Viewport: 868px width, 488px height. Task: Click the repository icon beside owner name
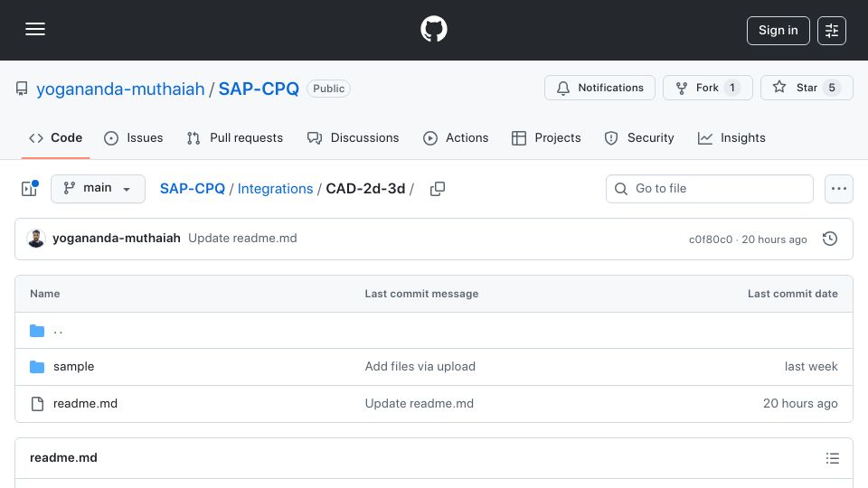(x=22, y=89)
